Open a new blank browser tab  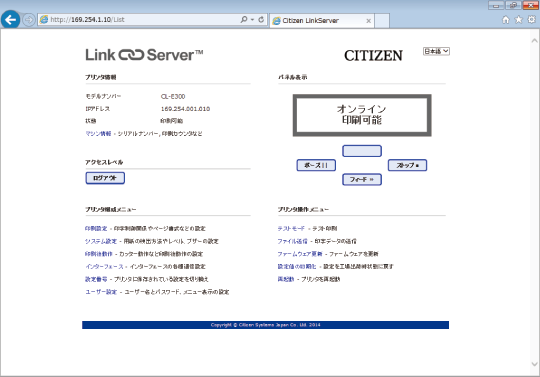pyautogui.click(x=382, y=21)
